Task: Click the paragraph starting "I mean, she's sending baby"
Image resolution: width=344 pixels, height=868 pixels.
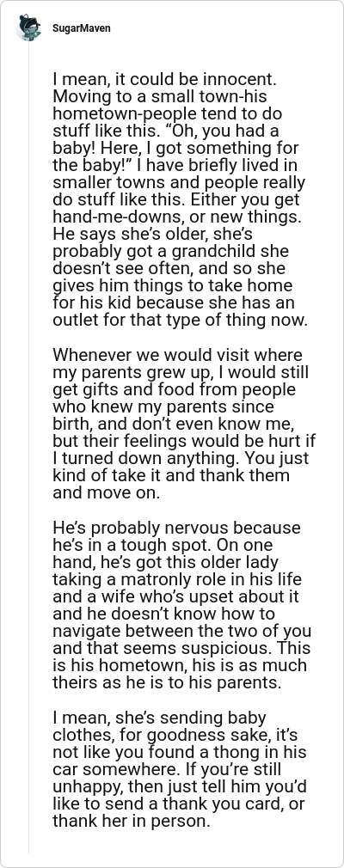Action: pyautogui.click(x=180, y=769)
